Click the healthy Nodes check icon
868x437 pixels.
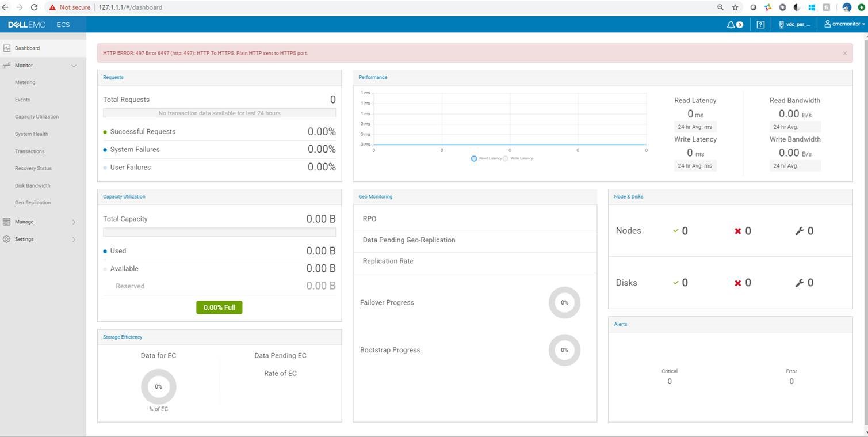(x=676, y=231)
